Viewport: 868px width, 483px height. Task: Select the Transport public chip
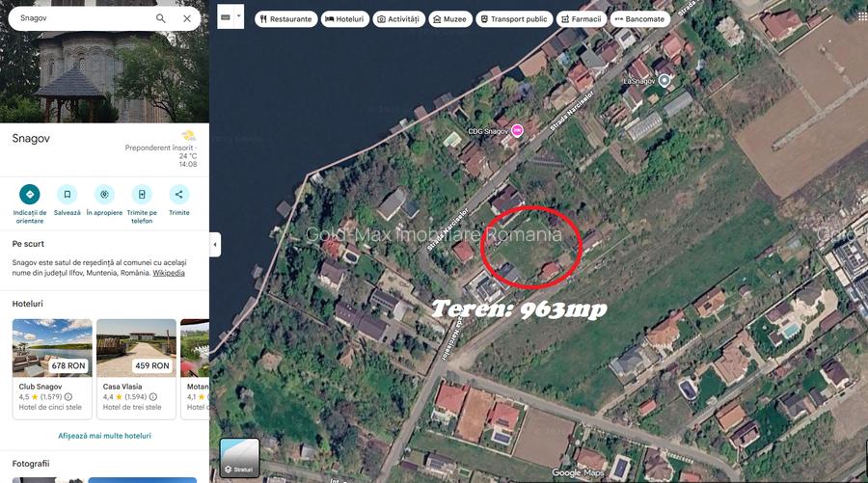pyautogui.click(x=514, y=19)
